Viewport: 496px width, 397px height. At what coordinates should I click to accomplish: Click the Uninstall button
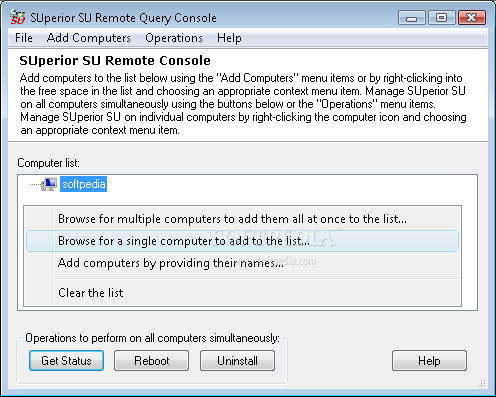pos(237,360)
